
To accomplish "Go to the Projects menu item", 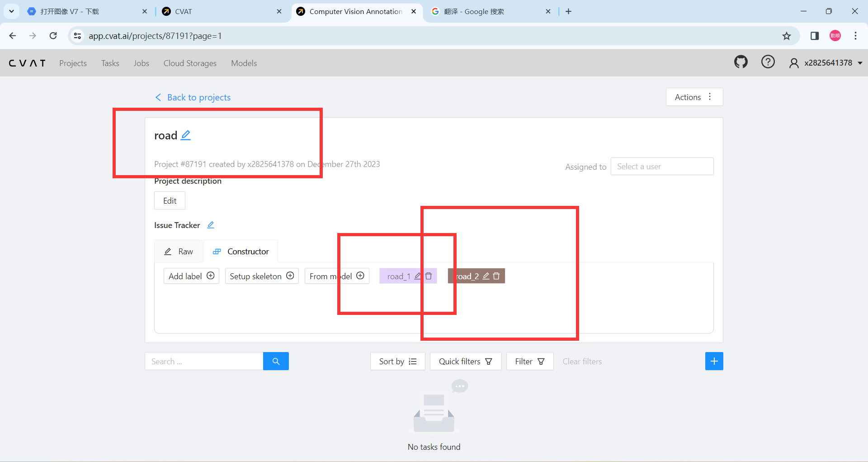I will (x=73, y=63).
